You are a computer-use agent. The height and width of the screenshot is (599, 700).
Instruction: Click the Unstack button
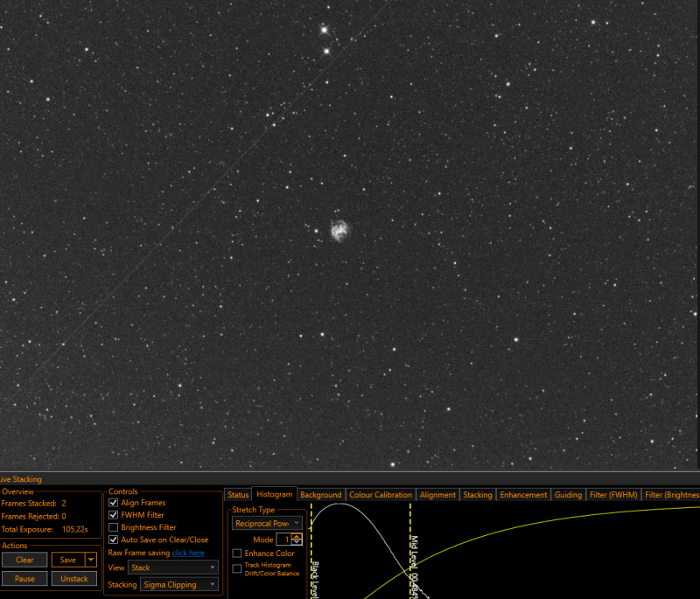[74, 579]
